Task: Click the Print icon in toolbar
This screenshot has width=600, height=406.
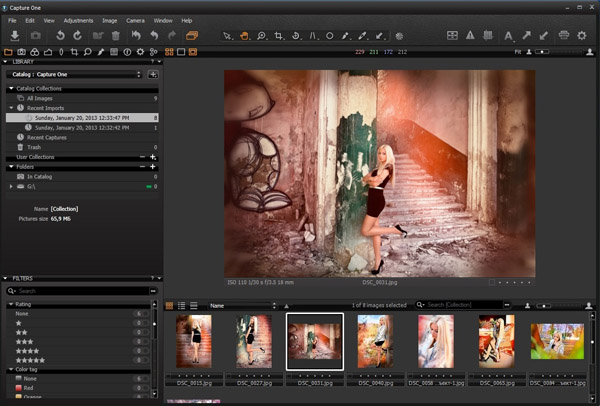Action: [x=564, y=36]
